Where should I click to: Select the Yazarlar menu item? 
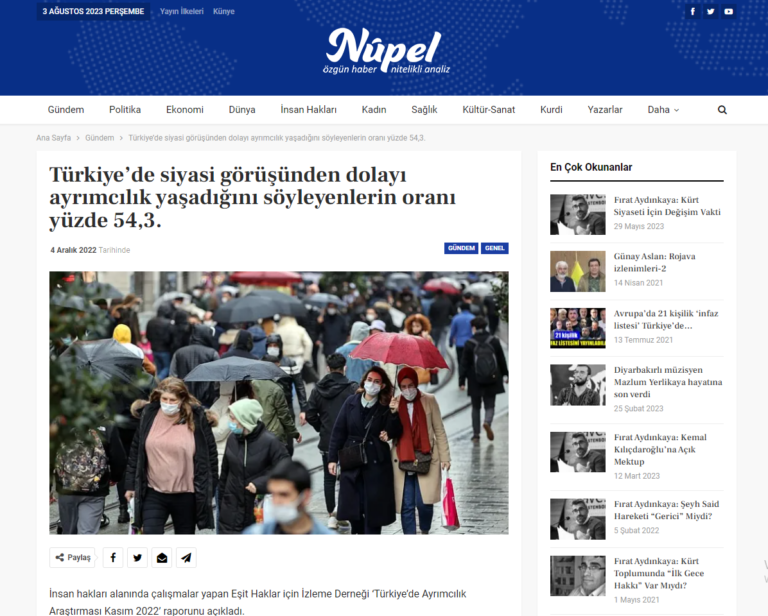605,110
